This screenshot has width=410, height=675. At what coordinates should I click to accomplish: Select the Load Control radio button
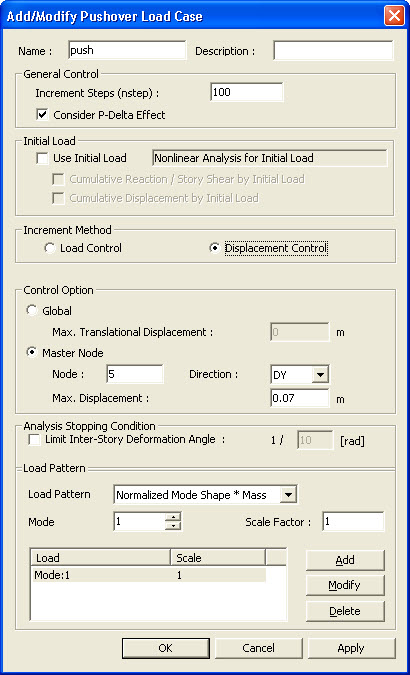pos(50,248)
